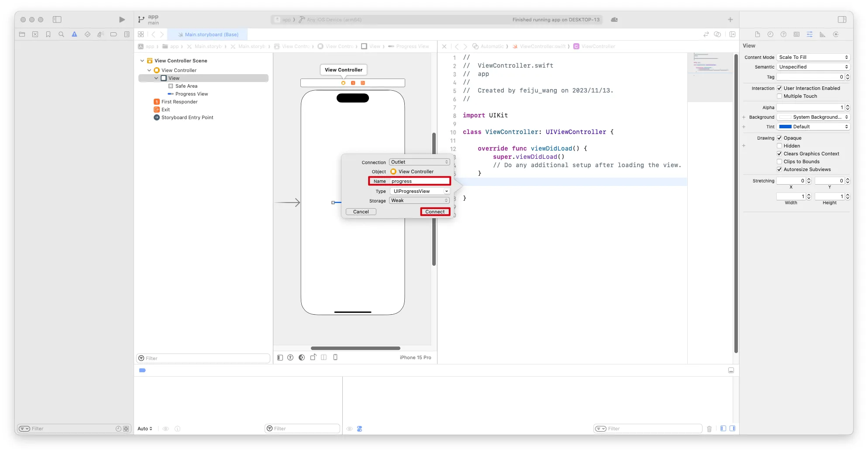Select Progress View in document outline

coord(191,94)
